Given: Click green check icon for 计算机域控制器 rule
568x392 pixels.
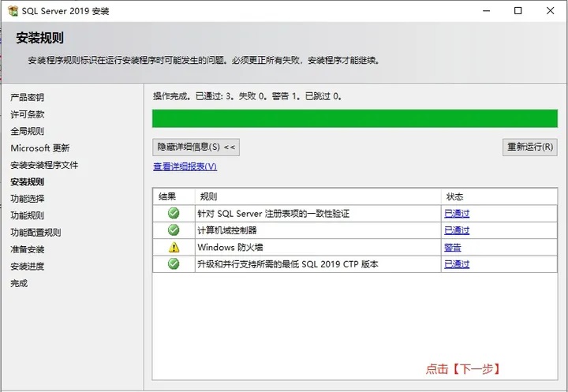Looking at the screenshot, I should coord(174,230).
